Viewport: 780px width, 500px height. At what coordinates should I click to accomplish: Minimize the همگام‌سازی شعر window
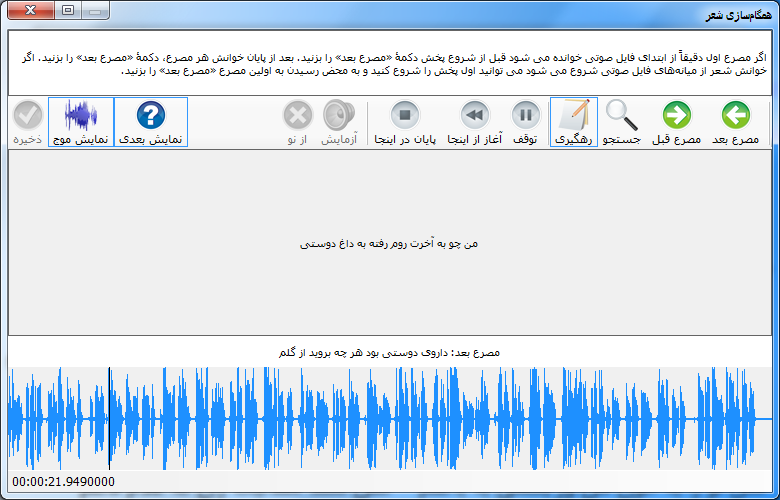(96, 10)
